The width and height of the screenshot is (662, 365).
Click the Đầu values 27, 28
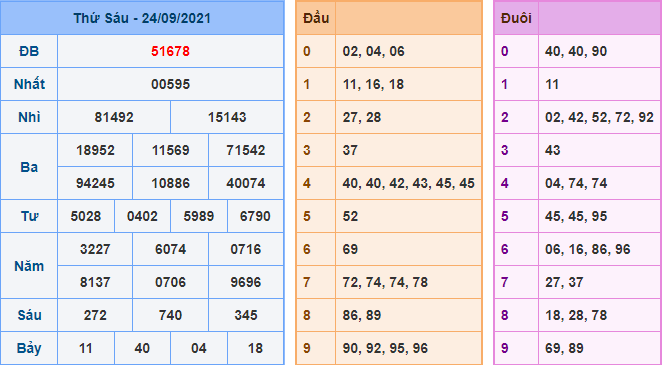(x=362, y=117)
